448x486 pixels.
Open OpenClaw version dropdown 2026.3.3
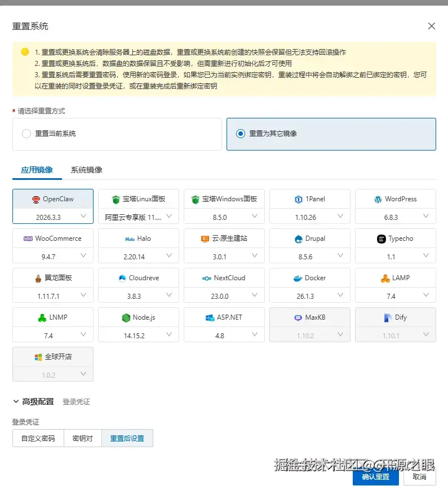click(52, 217)
